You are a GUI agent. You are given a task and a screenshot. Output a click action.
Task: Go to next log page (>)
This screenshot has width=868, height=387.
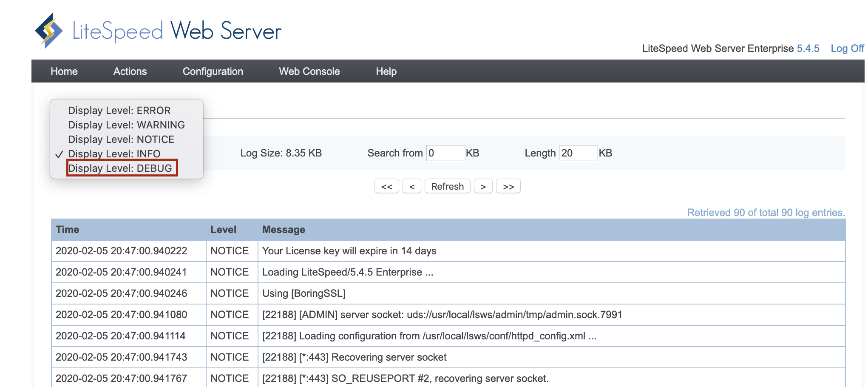[x=483, y=186]
